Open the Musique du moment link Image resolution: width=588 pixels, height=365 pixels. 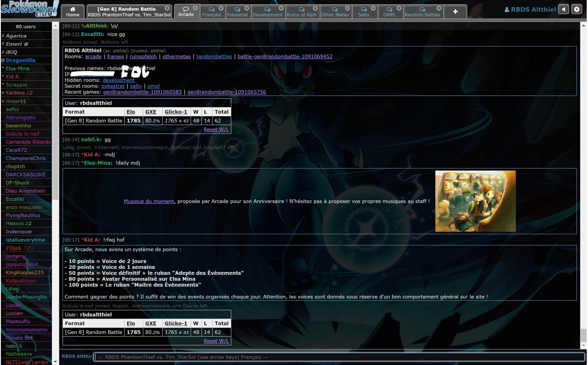[149, 201]
